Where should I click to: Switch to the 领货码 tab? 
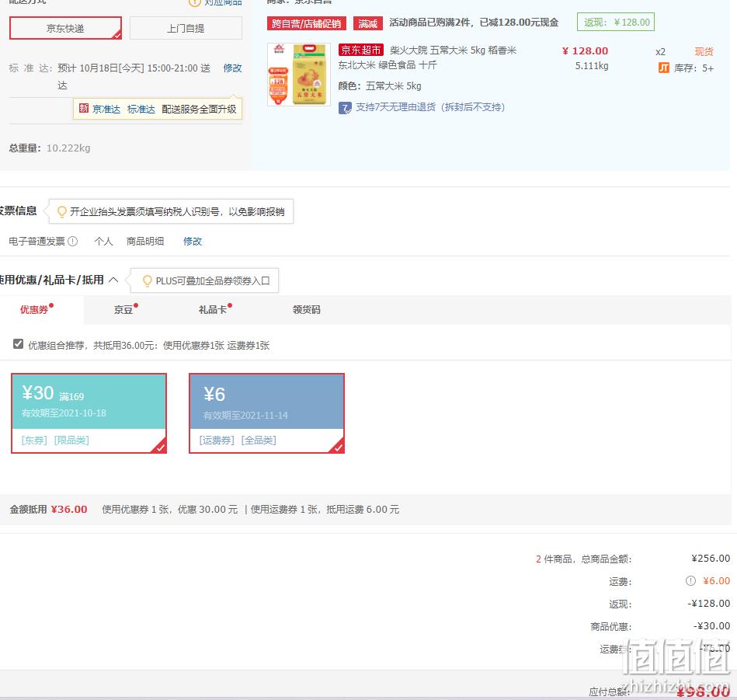point(307,309)
